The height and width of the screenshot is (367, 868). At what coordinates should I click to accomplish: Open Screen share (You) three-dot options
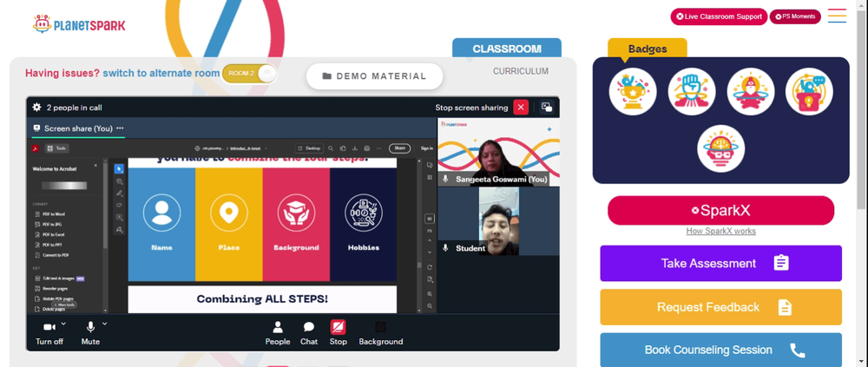click(x=120, y=128)
